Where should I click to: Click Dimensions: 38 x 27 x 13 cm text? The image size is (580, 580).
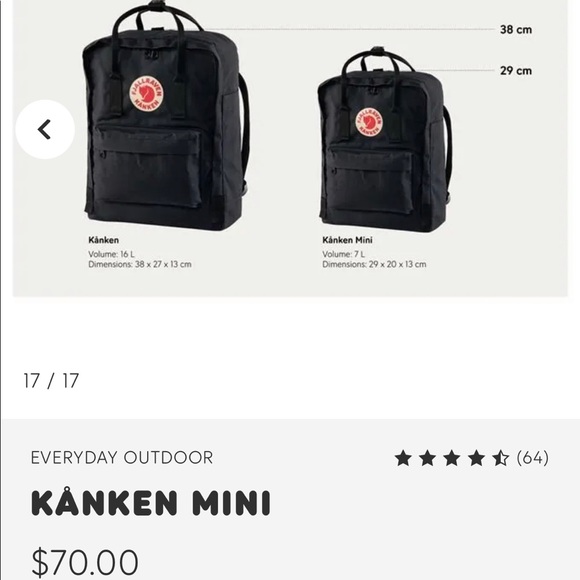(140, 264)
